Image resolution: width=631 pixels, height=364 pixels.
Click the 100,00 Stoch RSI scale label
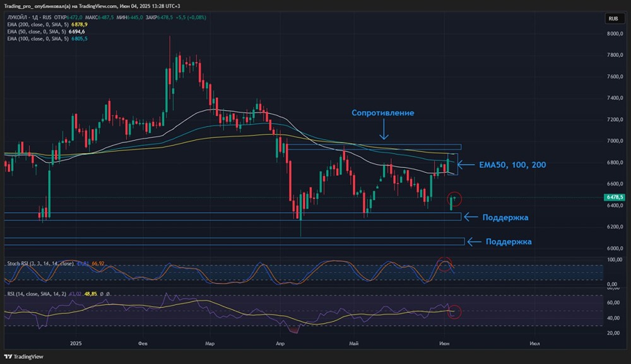[614, 261]
